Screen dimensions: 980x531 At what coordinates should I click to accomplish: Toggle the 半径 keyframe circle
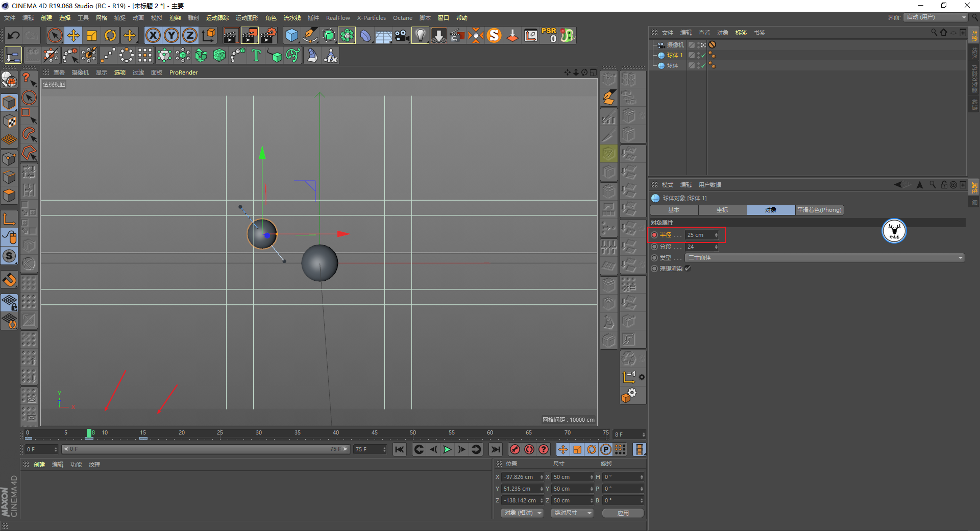point(654,235)
